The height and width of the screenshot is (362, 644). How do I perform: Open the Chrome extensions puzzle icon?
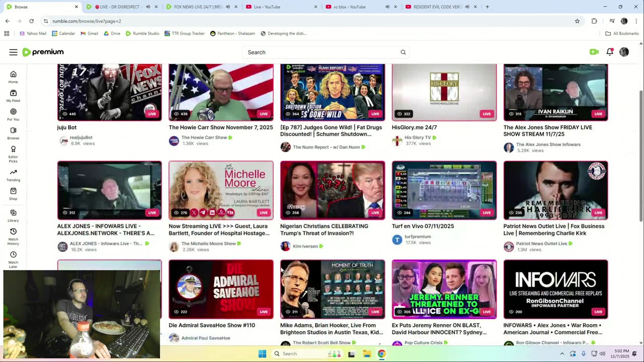click(x=594, y=21)
